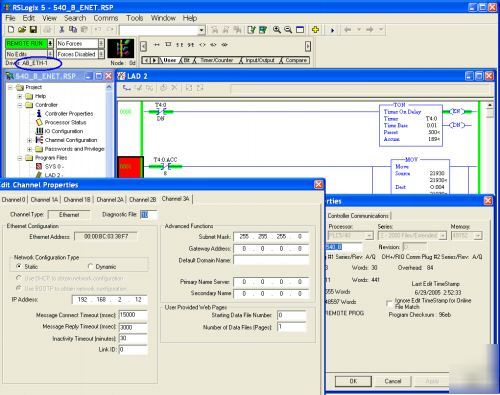
Task: Expand the Help folder in the tree
Action: (20, 96)
